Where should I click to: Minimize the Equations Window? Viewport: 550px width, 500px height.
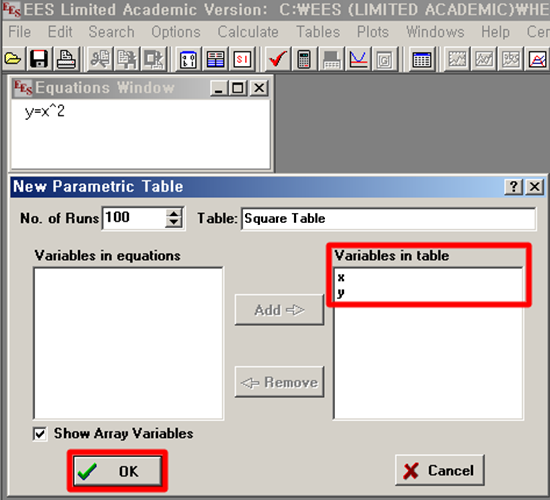219,88
